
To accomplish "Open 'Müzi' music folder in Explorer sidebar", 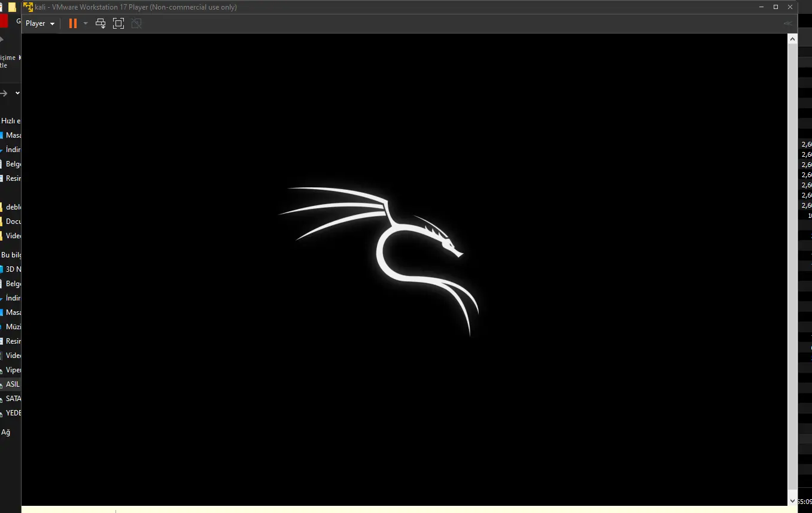I will coord(11,327).
